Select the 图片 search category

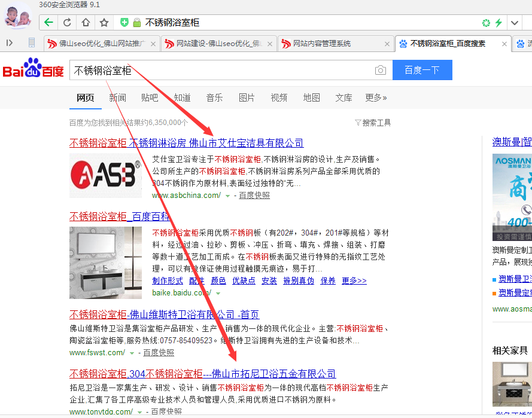[247, 97]
